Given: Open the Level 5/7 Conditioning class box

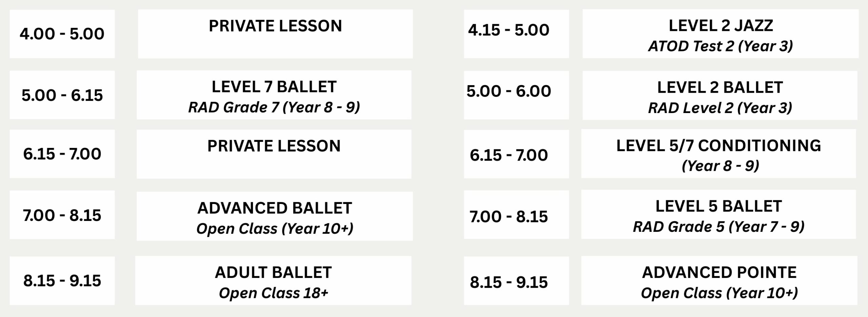Looking at the screenshot, I should tap(719, 153).
